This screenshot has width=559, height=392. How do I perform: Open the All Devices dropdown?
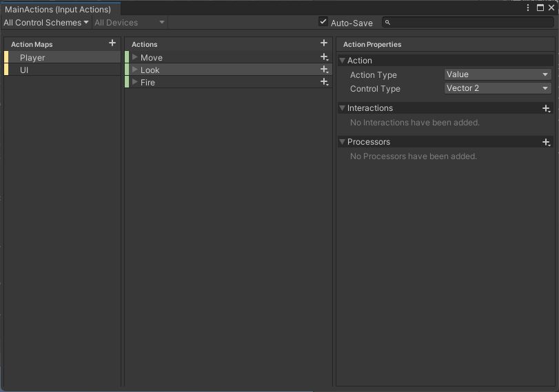click(x=130, y=23)
